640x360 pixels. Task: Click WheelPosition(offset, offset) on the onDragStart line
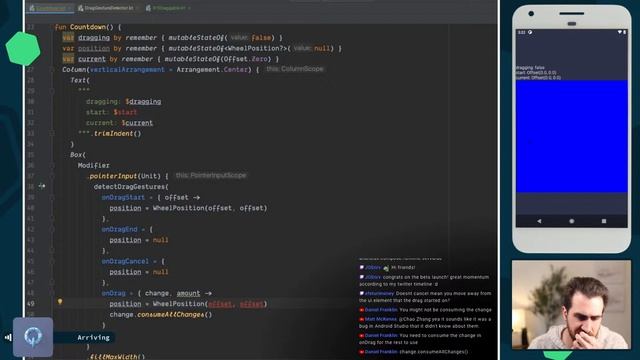(210, 208)
